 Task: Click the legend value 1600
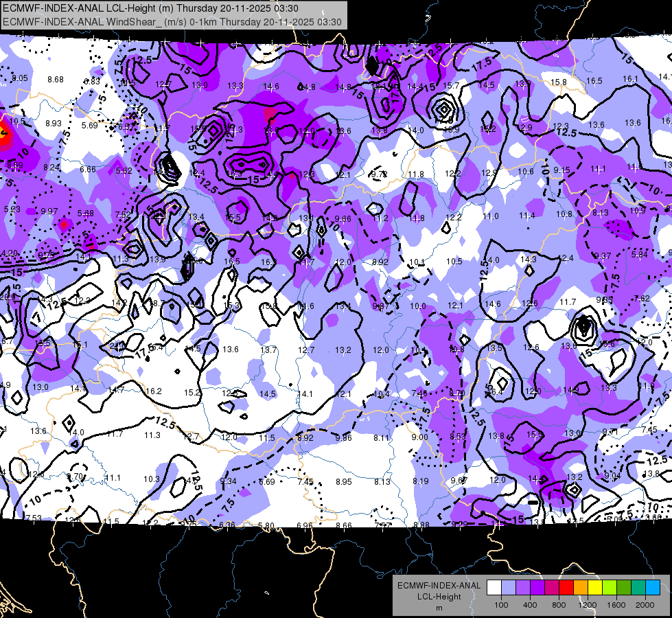coord(616,605)
